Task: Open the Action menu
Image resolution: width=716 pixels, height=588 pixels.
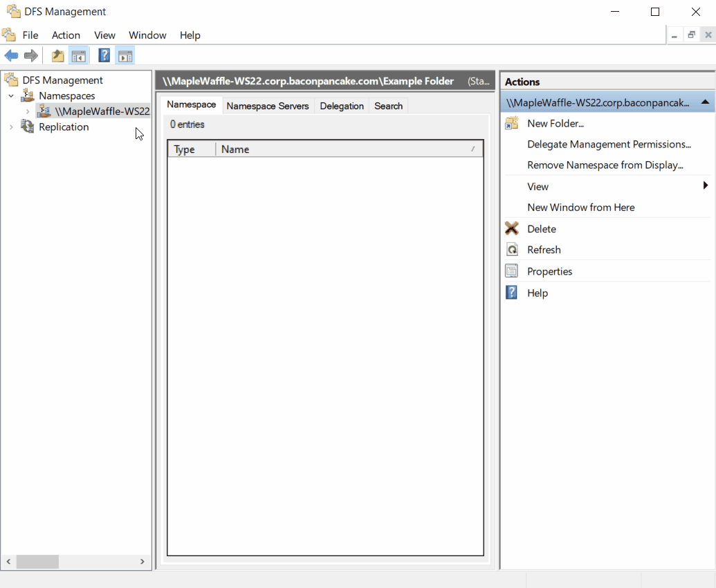Action: tap(66, 35)
